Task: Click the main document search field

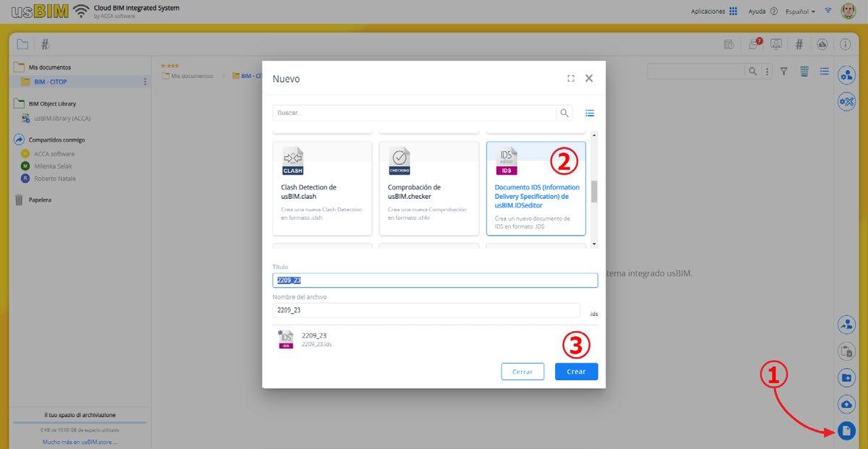Action: tap(696, 71)
